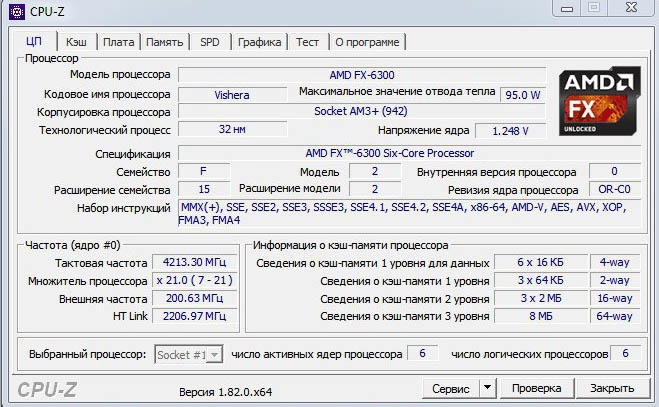Close CPU-Z with the title bar X
Image resolution: width=659 pixels, height=407 pixels.
(x=631, y=8)
